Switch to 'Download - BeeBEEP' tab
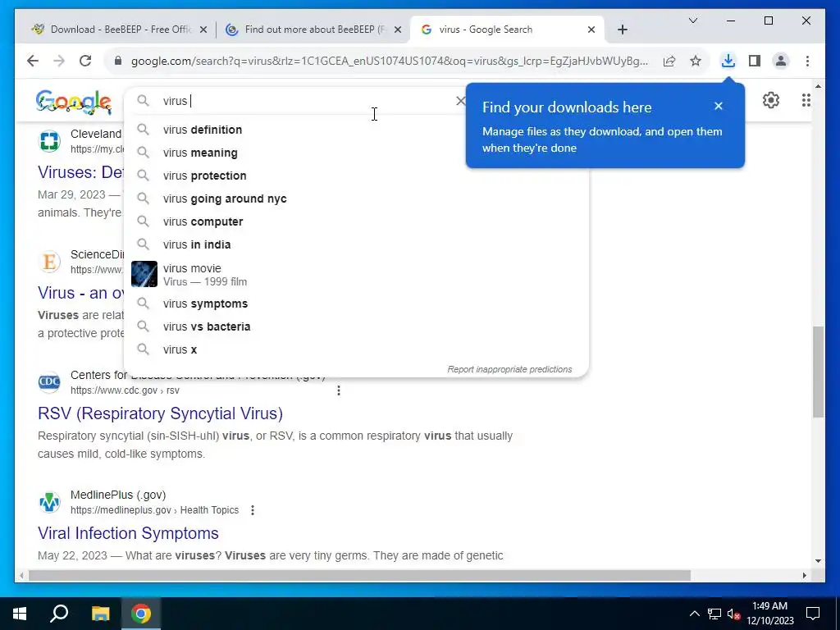840x630 pixels. [119, 30]
